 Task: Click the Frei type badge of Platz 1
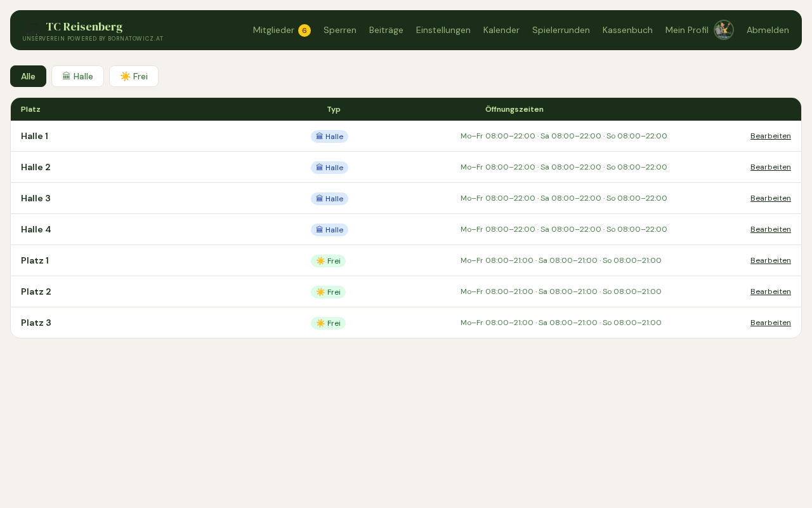328,261
